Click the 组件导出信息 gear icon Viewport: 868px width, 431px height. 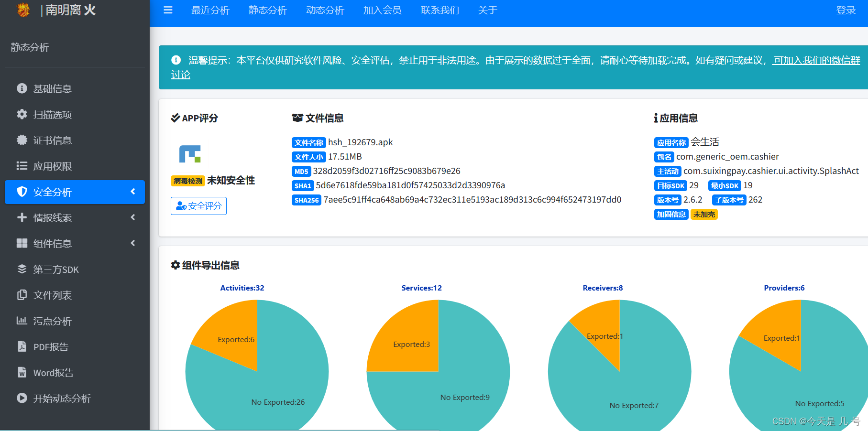(x=176, y=265)
